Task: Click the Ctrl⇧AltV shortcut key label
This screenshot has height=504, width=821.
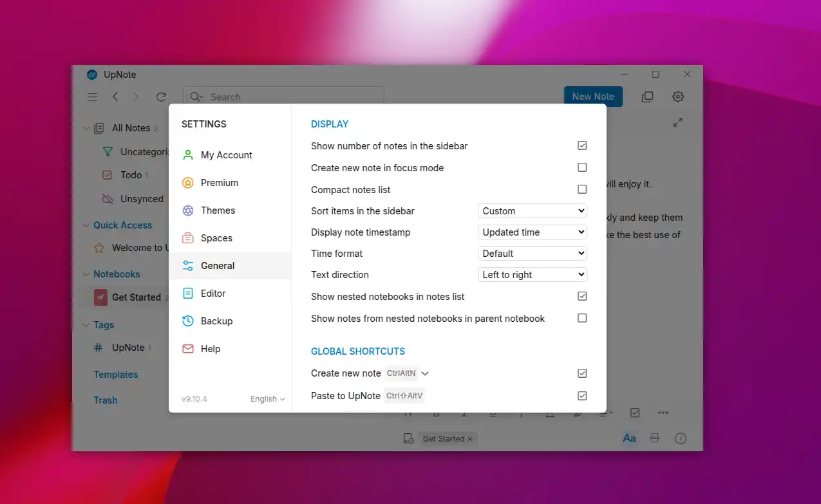Action: (x=404, y=396)
